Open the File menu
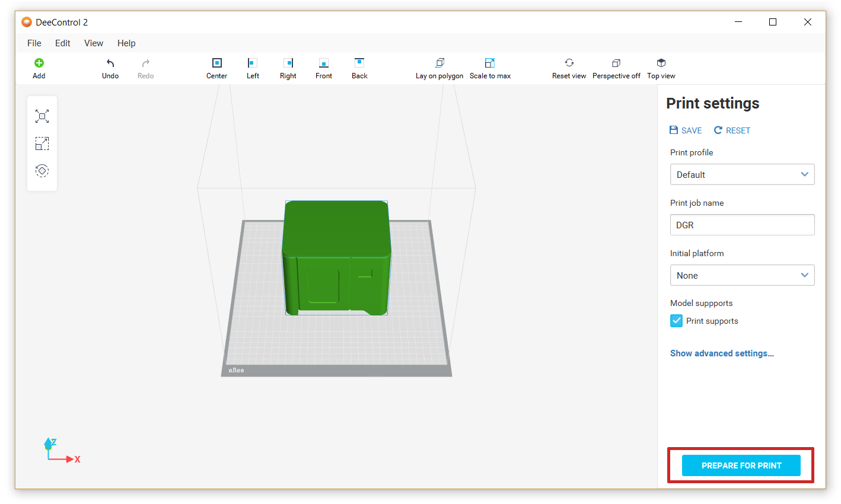Viewport: 841px width, 504px height. click(34, 43)
